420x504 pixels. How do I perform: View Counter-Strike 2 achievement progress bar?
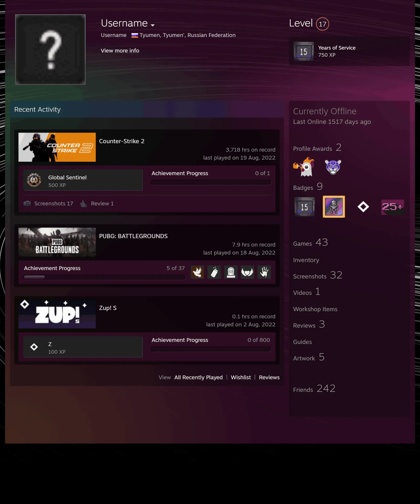(211, 182)
